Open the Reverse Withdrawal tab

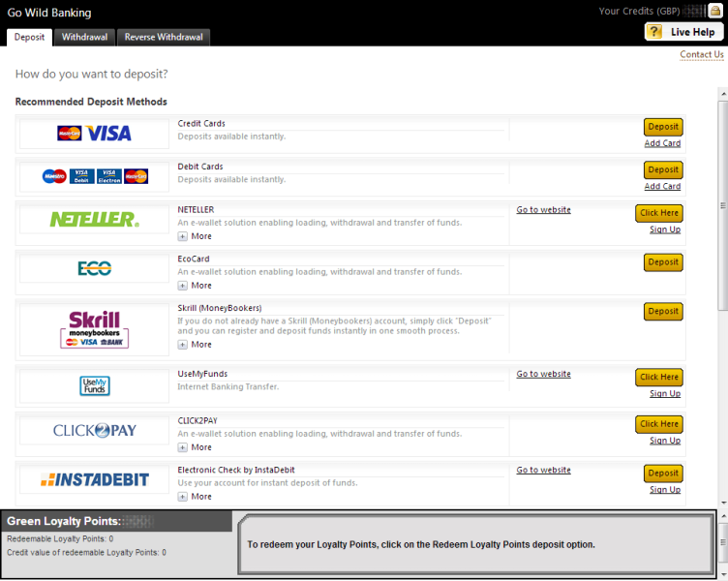coord(164,37)
